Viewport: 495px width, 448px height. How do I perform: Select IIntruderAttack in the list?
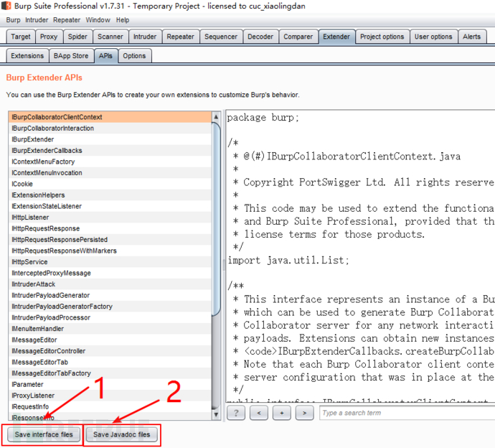tap(110, 284)
